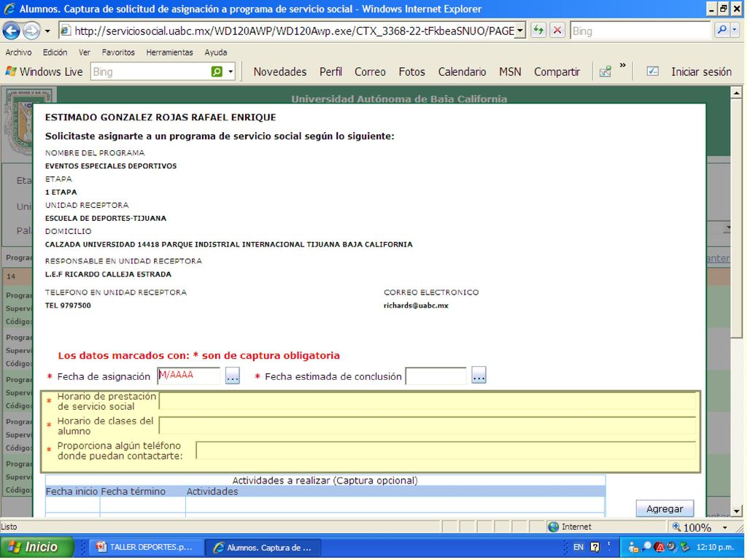Open the Edición menu
The width and height of the screenshot is (747, 560).
55,52
